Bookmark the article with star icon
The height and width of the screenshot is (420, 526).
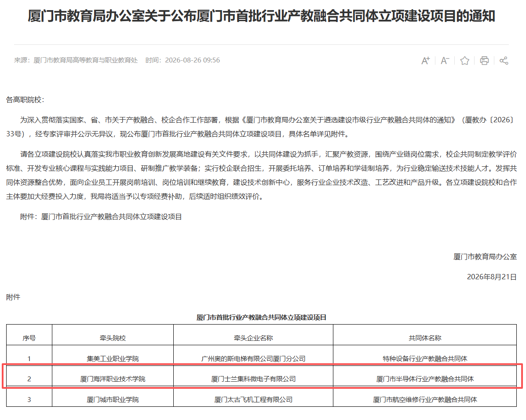click(x=464, y=61)
